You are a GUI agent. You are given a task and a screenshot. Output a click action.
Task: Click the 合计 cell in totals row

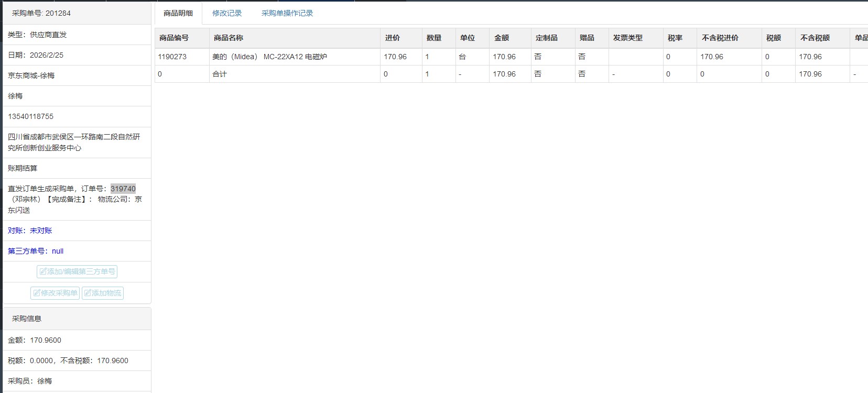point(220,74)
